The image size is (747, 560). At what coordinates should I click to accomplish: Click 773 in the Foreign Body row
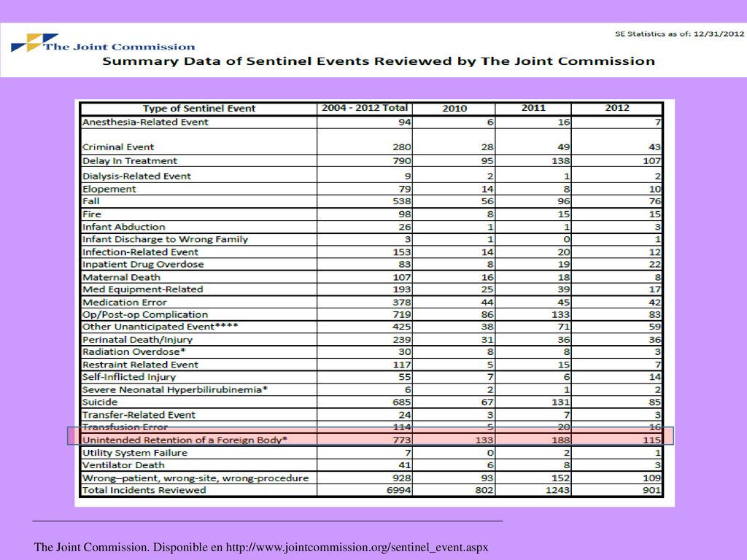click(x=402, y=440)
